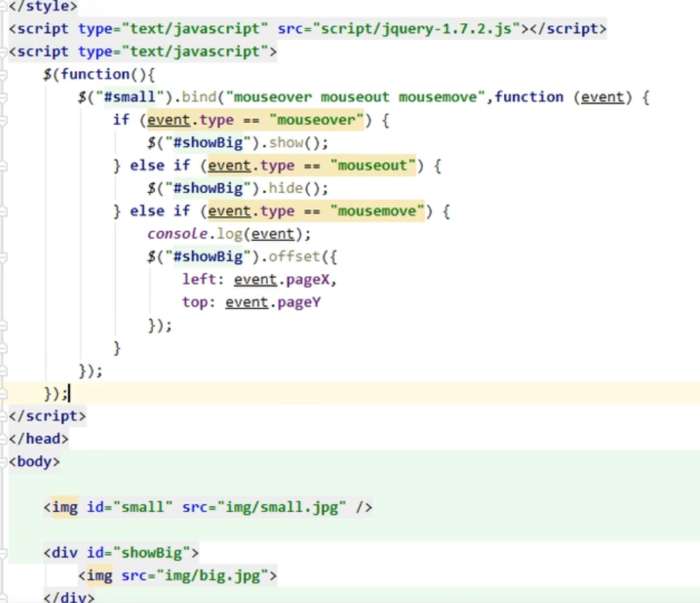Click the "mouseover" string in the if condition
Screen dimensions: 700x603
[316, 120]
